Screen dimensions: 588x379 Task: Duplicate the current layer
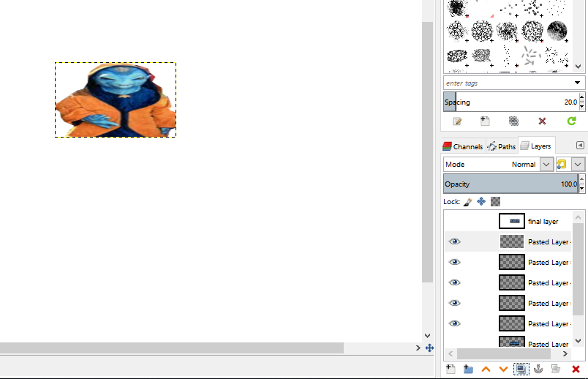tap(521, 369)
